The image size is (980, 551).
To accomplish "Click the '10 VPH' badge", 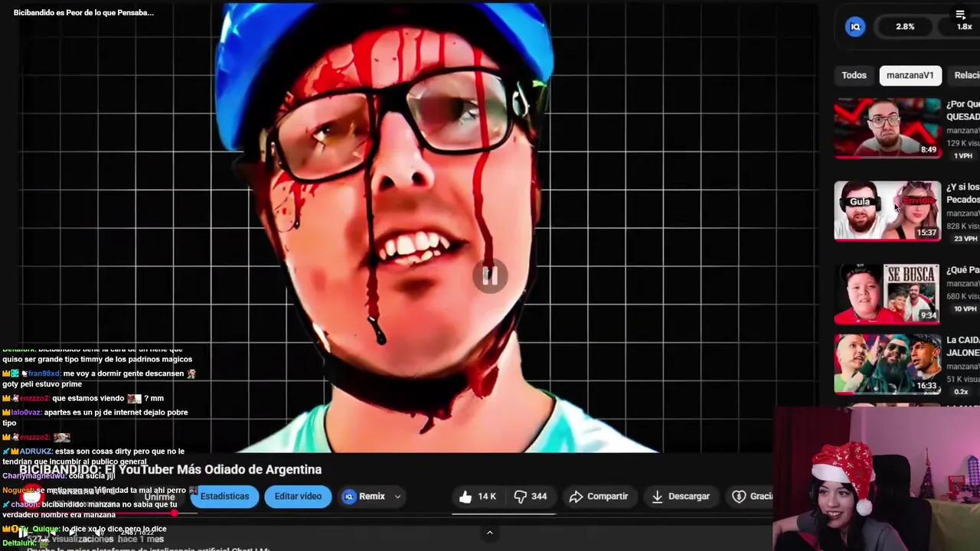I will point(965,309).
